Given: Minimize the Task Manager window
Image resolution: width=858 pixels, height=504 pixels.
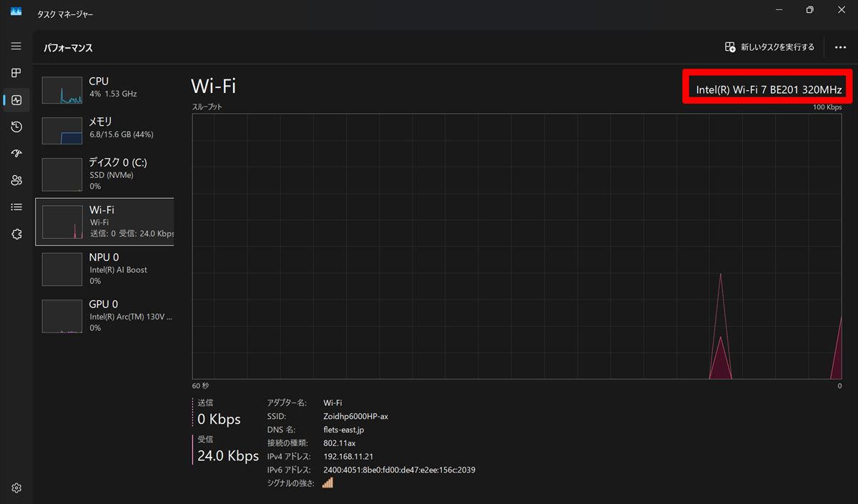Looking at the screenshot, I should click(777, 10).
